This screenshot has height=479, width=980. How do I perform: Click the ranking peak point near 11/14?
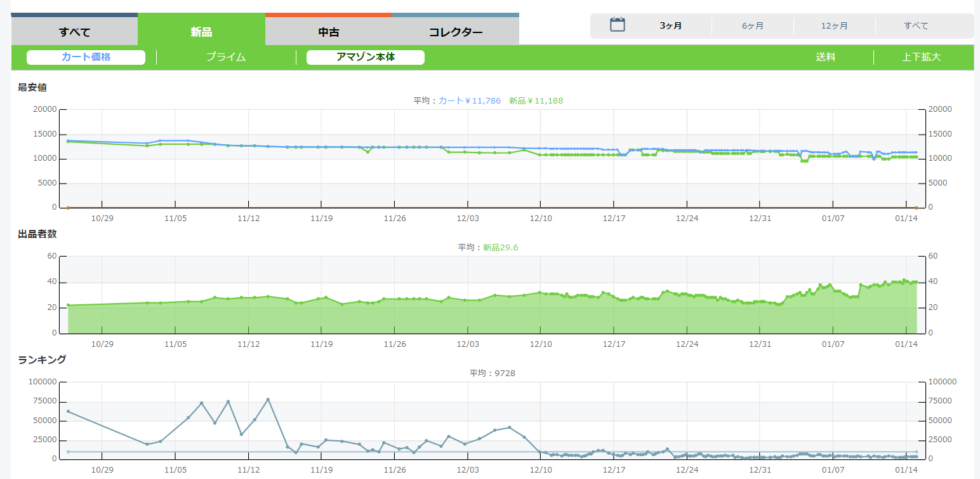pos(268,400)
